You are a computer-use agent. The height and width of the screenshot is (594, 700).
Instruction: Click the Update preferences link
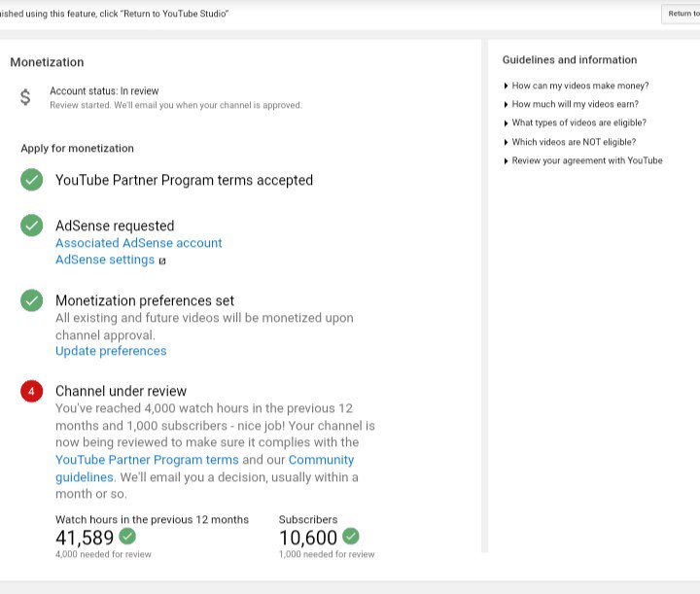click(x=111, y=351)
